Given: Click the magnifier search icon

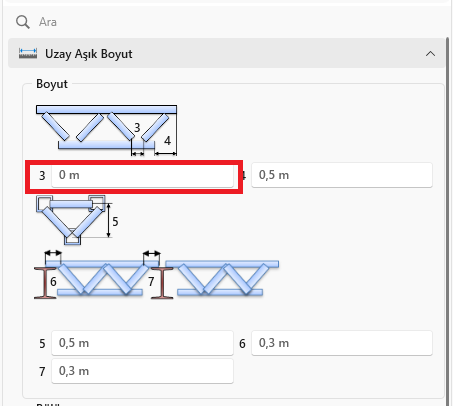Looking at the screenshot, I should pos(23,22).
